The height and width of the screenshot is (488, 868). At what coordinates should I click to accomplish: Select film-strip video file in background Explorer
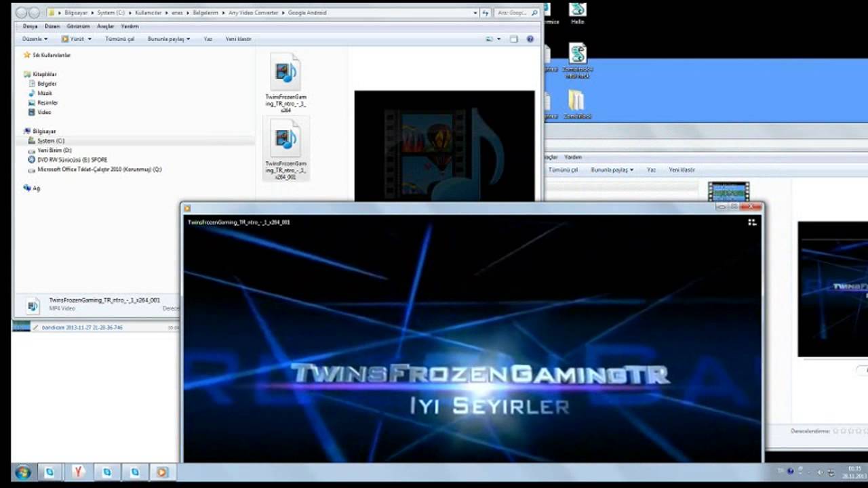(728, 191)
